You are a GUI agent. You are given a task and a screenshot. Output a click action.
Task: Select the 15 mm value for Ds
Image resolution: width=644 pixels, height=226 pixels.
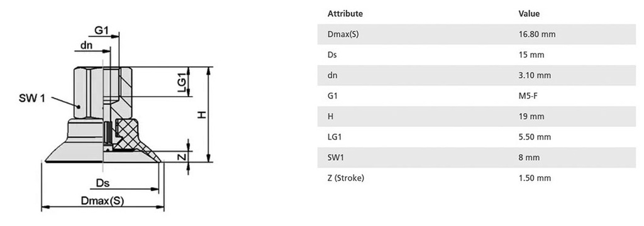(531, 55)
